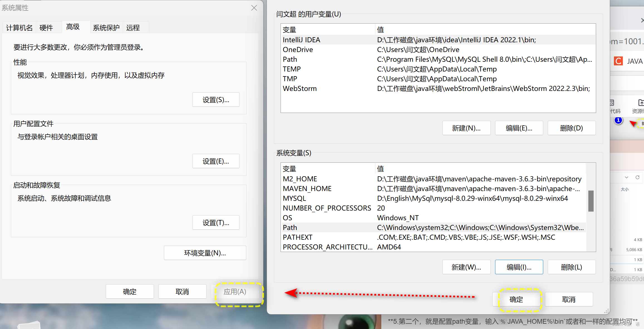Open performance 设置(S)... button
Image resolution: width=644 pixels, height=329 pixels.
(216, 100)
